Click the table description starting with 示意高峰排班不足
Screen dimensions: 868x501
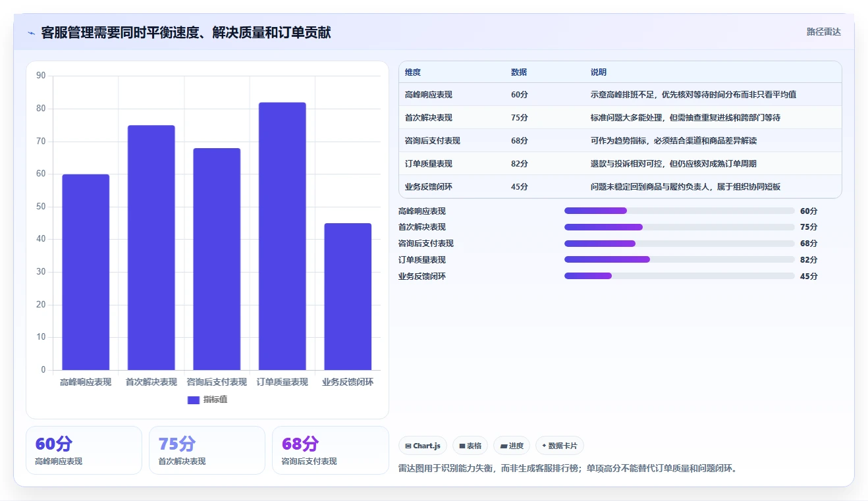tap(693, 95)
